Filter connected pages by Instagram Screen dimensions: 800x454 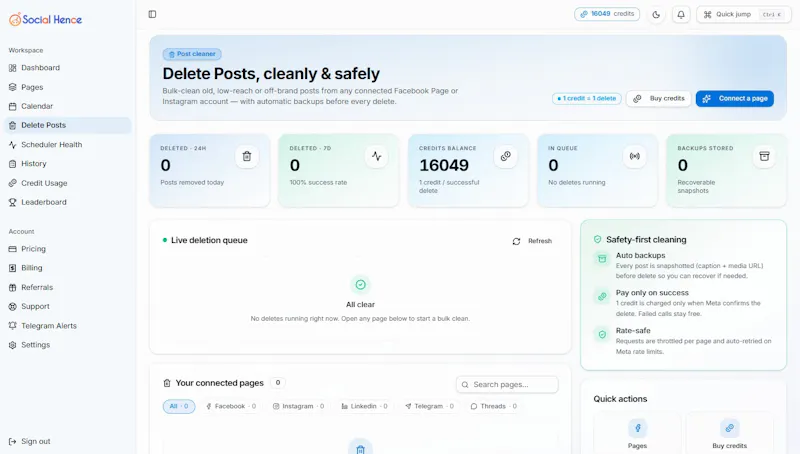click(x=298, y=406)
